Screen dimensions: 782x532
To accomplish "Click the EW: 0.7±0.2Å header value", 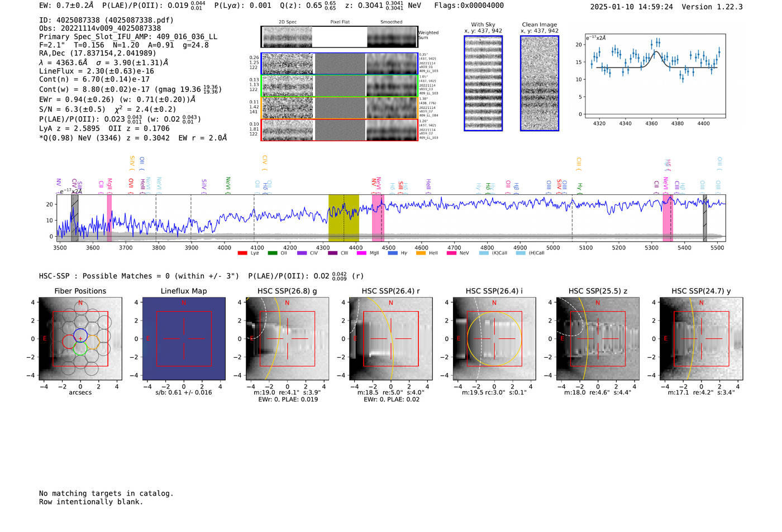I will (66, 6).
